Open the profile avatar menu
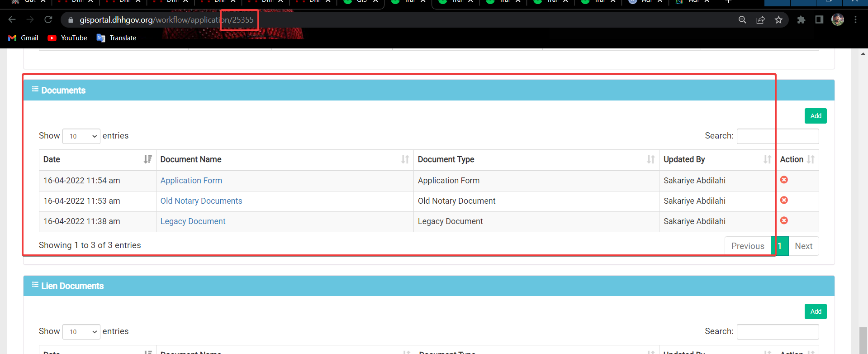868x354 pixels. point(838,19)
